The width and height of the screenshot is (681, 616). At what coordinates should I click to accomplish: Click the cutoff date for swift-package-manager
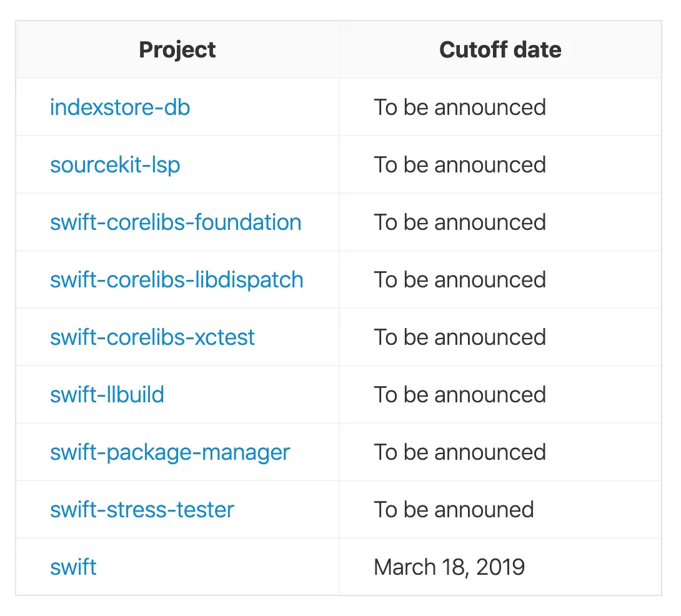click(460, 452)
